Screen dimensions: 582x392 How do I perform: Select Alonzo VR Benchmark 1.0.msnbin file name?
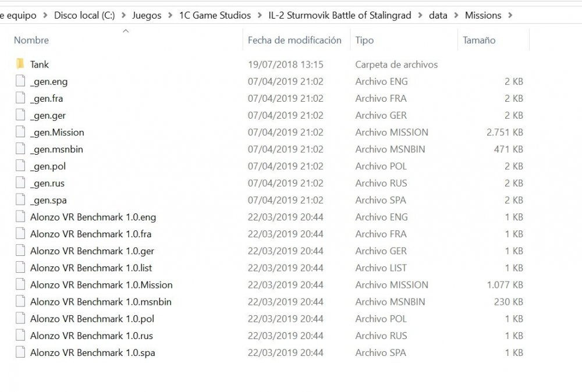click(101, 302)
